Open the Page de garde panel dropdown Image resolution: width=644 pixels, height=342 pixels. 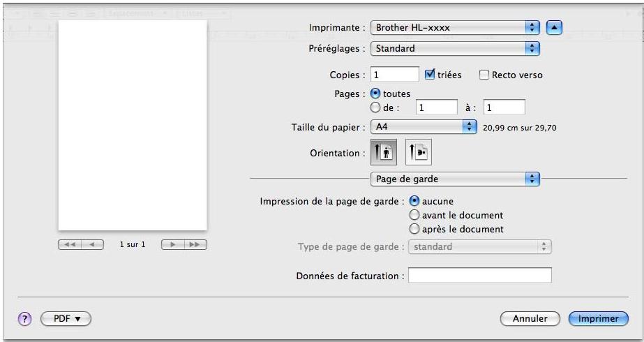(455, 179)
